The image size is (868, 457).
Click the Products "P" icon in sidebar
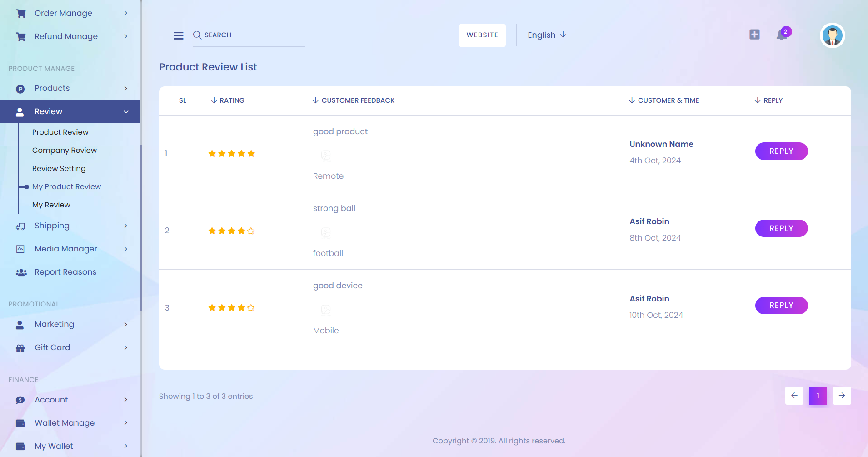click(x=20, y=89)
